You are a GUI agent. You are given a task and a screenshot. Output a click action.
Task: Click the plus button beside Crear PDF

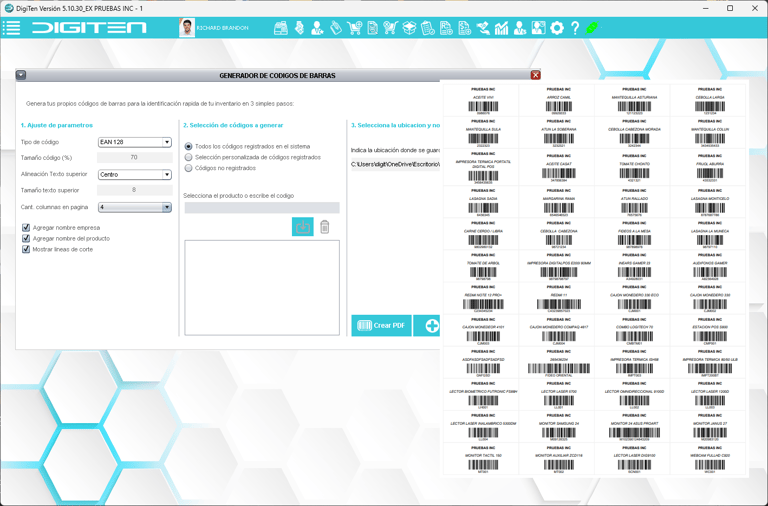tap(427, 326)
